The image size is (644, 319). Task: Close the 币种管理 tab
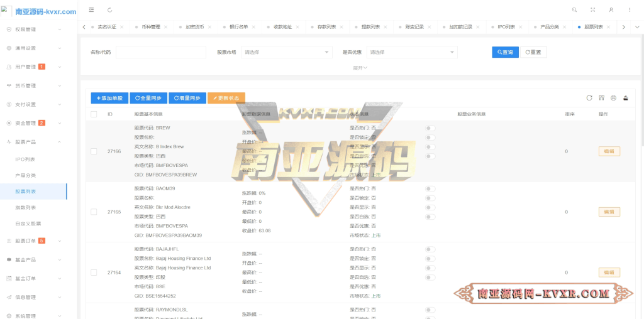tap(165, 27)
